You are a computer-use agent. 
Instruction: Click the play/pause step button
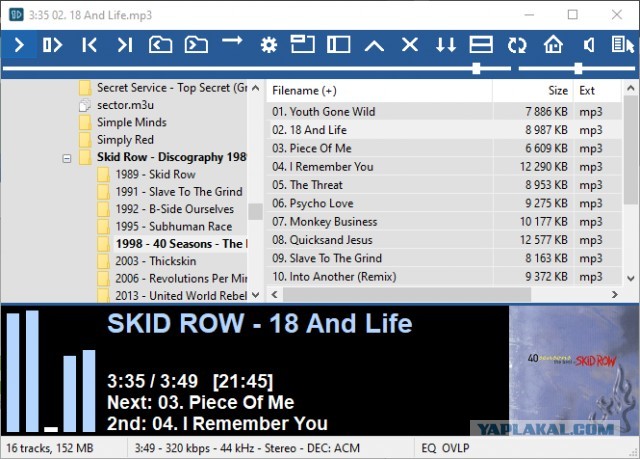pos(53,44)
